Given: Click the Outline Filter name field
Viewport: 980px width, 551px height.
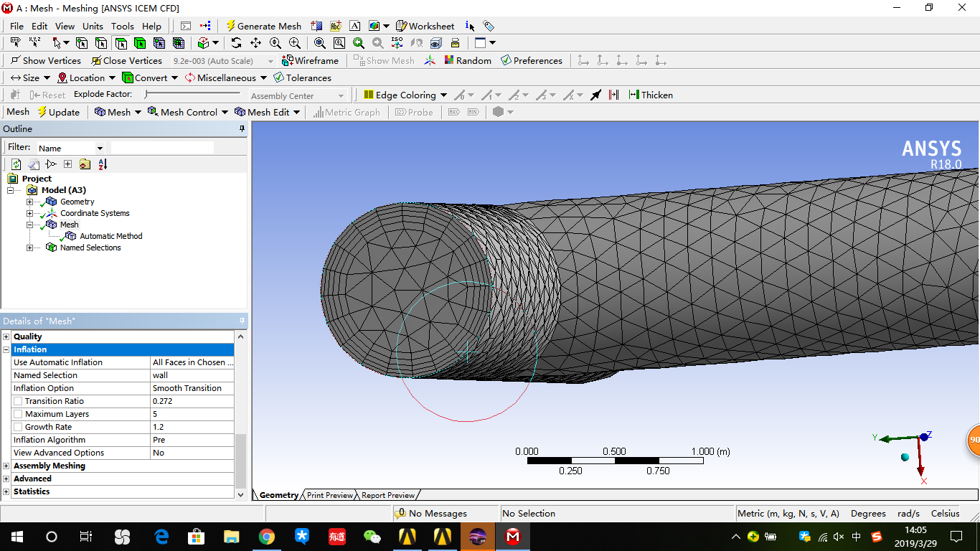Looking at the screenshot, I should (162, 146).
